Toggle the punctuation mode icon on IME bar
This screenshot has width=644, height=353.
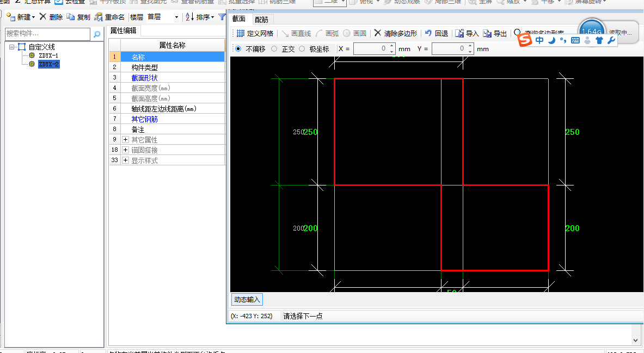click(563, 40)
